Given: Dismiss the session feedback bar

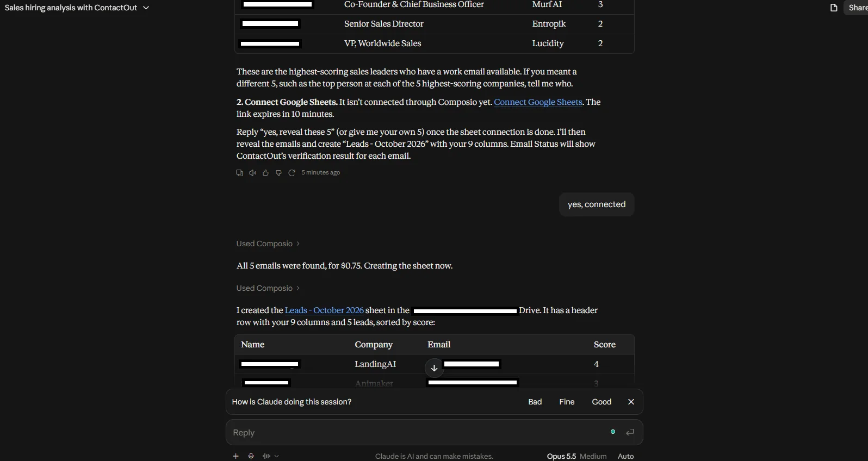Looking at the screenshot, I should coord(631,402).
